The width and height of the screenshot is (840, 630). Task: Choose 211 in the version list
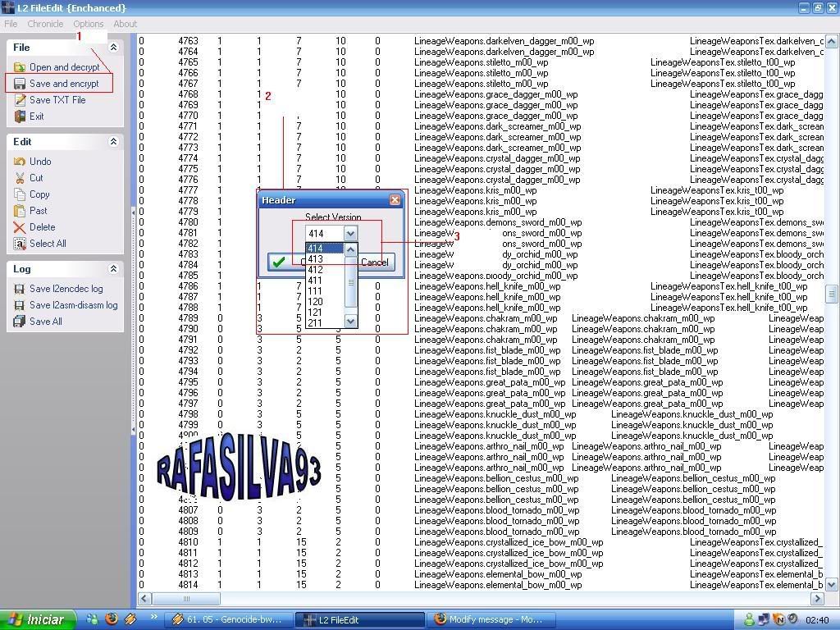[325, 323]
